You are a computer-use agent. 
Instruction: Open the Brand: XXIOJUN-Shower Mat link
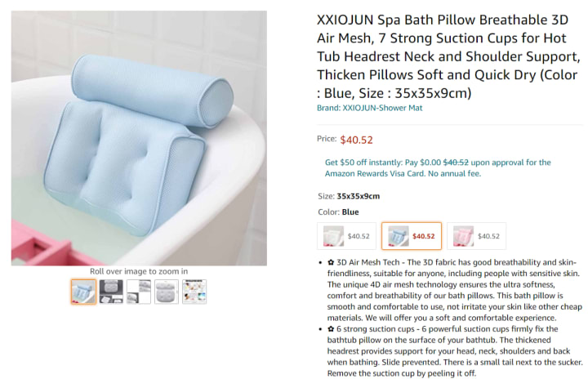click(x=369, y=108)
